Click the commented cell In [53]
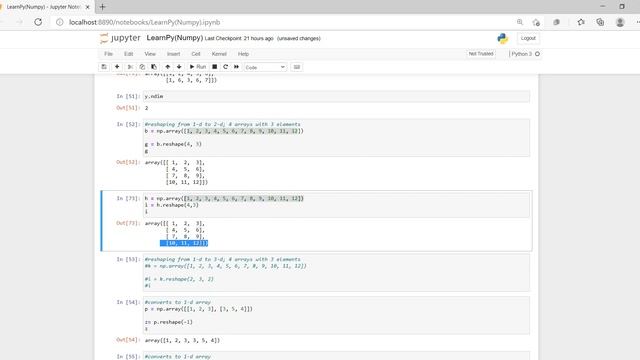Viewport: 640px width, 360px height. tap(336, 272)
